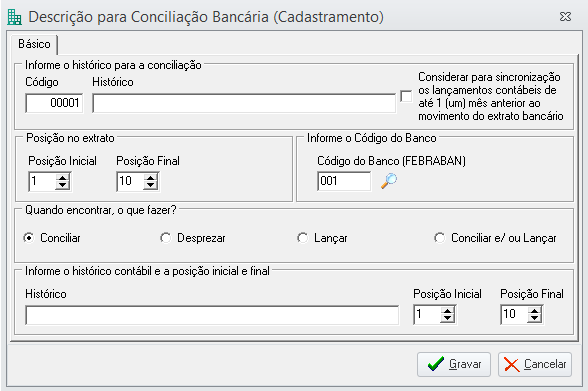Increase histórico contábil Posição Inicial value
Image resolution: width=588 pixels, height=391 pixels.
click(447, 310)
